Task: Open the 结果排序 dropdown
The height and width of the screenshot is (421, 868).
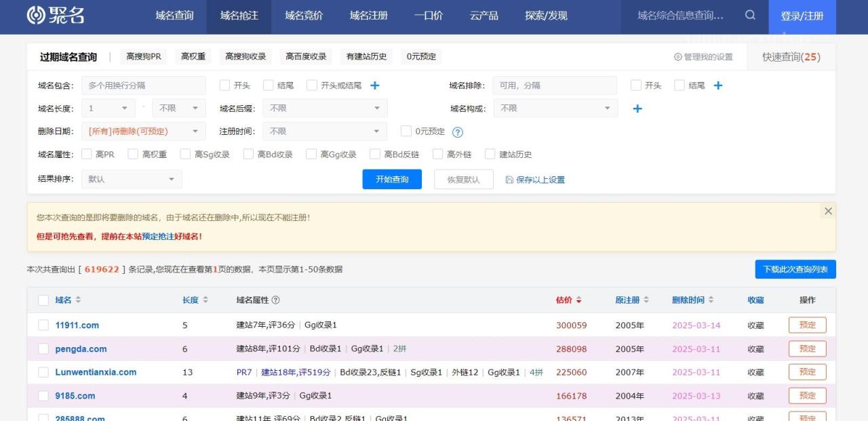Action: [x=132, y=179]
